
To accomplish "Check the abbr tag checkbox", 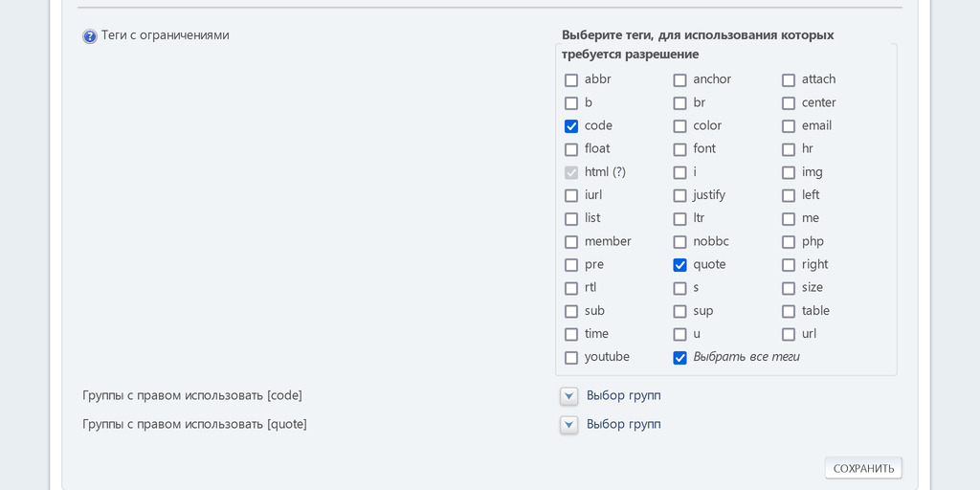I will tap(571, 80).
